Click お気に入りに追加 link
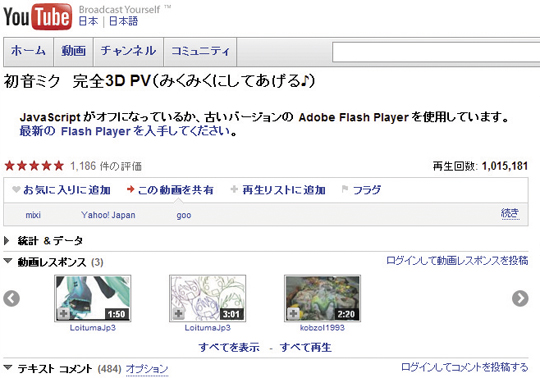 (67, 190)
